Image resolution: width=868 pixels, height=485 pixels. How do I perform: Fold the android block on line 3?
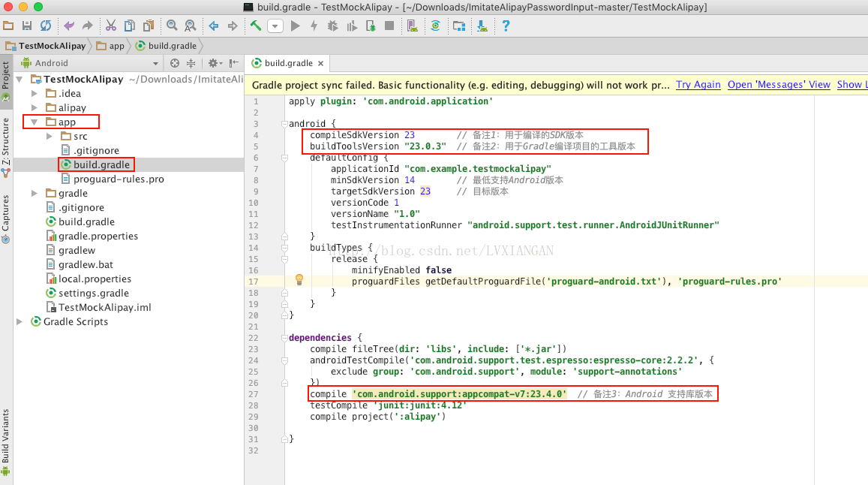point(284,124)
